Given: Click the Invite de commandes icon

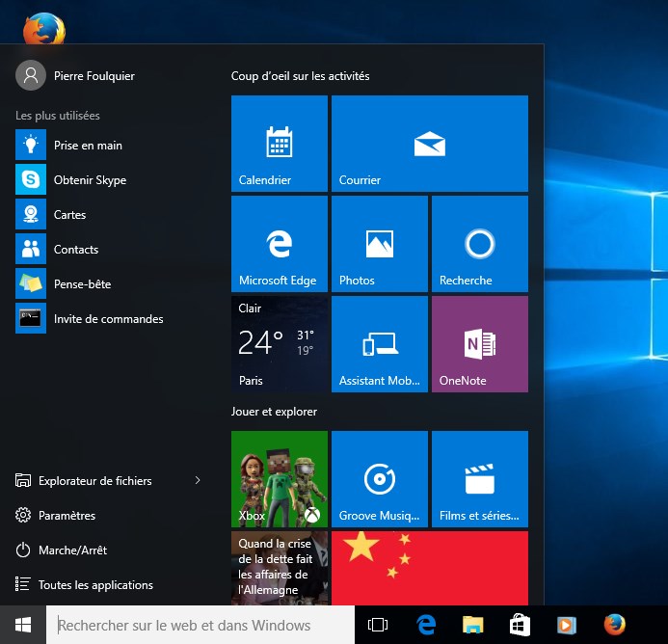Looking at the screenshot, I should pyautogui.click(x=31, y=318).
